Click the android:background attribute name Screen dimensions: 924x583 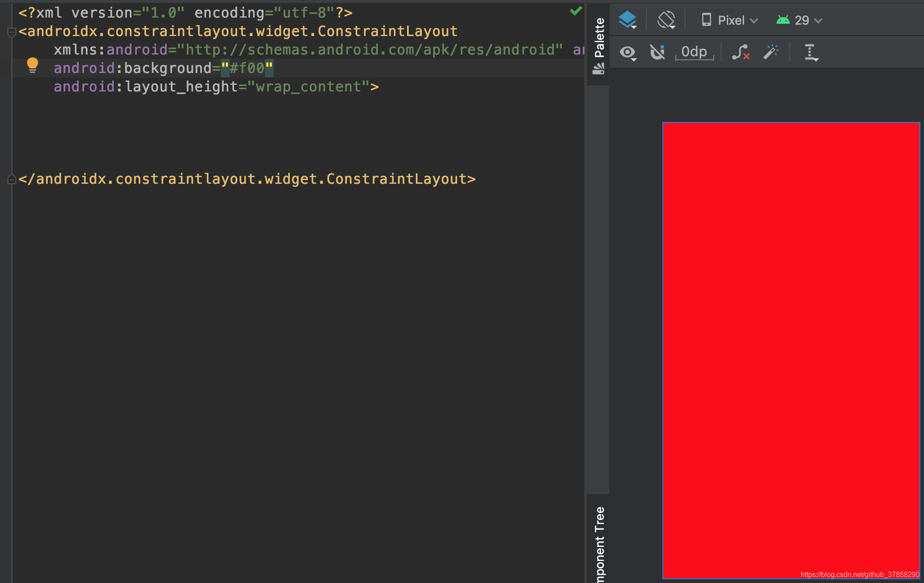pos(132,68)
